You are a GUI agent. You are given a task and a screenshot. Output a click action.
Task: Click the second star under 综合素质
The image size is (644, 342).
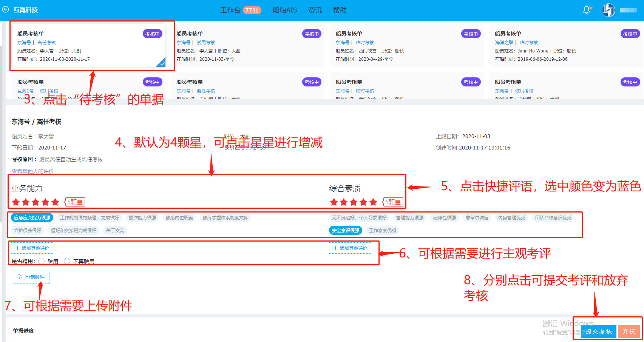[344, 202]
